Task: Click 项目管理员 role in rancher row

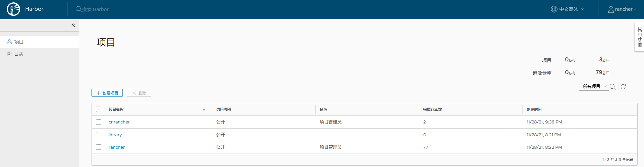Action: 330,147
